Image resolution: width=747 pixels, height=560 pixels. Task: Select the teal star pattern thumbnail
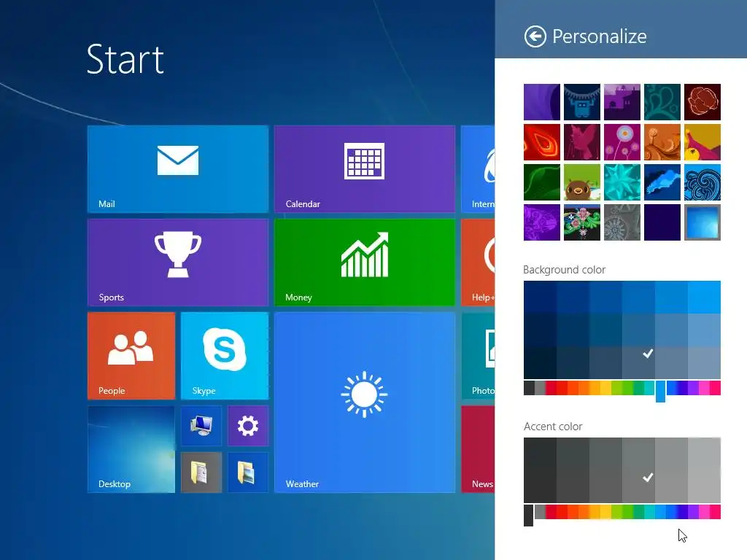point(622,182)
